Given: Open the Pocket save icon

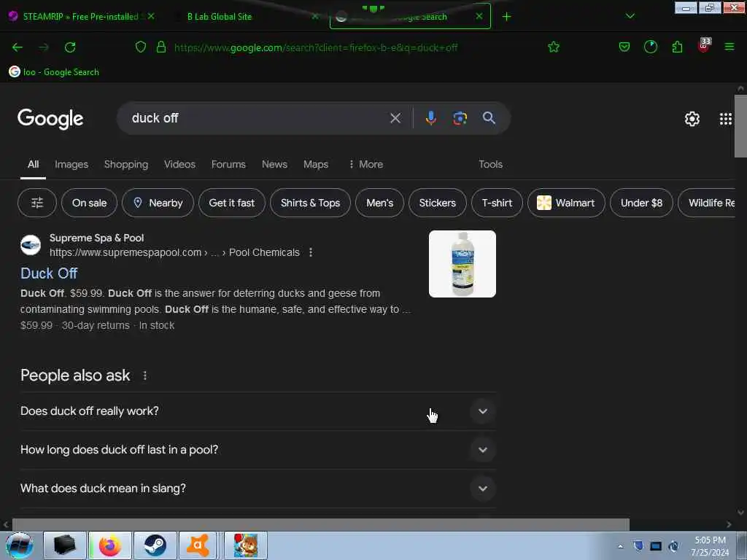Looking at the screenshot, I should tap(624, 47).
